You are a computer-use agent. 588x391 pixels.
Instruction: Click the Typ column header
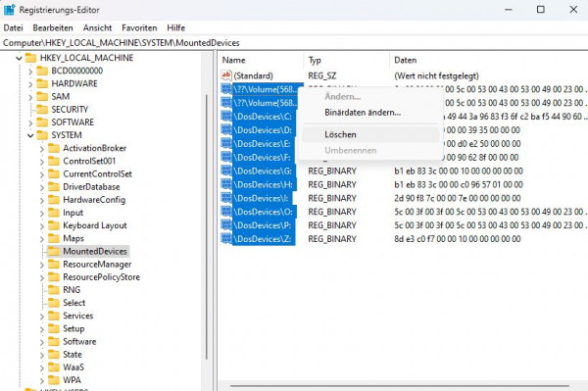coord(347,61)
